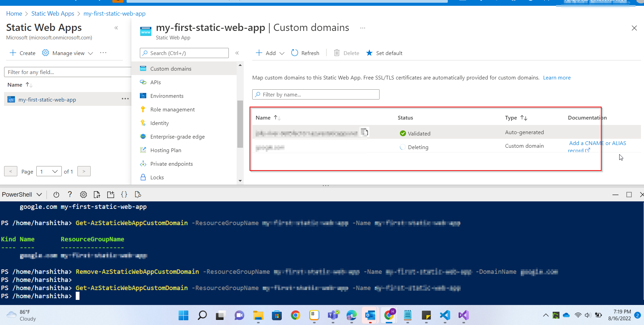This screenshot has height=325, width=644.
Task: Open Windows taskbar search
Action: pos(202,315)
